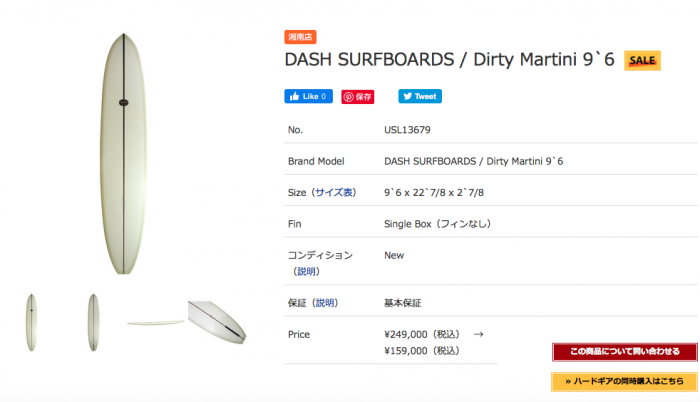The height and width of the screenshot is (402, 700).
Task: Click the orange SALE badge
Action: click(642, 60)
